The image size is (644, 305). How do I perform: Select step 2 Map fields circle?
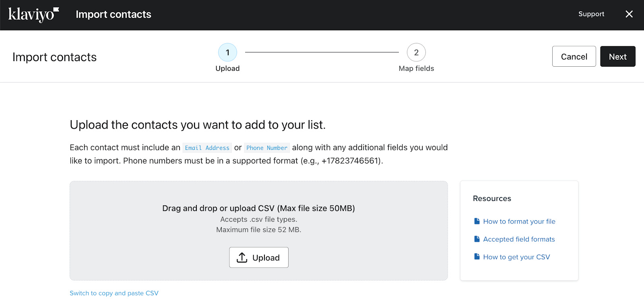pyautogui.click(x=416, y=52)
